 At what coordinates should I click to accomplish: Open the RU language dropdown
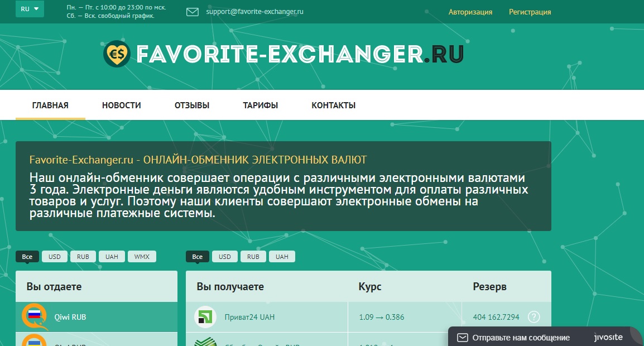30,8
